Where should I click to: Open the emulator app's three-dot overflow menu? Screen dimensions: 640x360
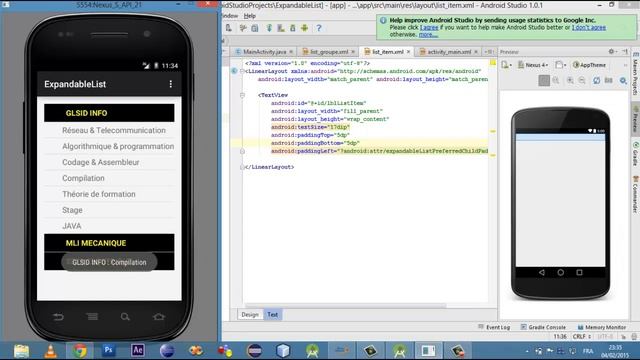point(171,84)
